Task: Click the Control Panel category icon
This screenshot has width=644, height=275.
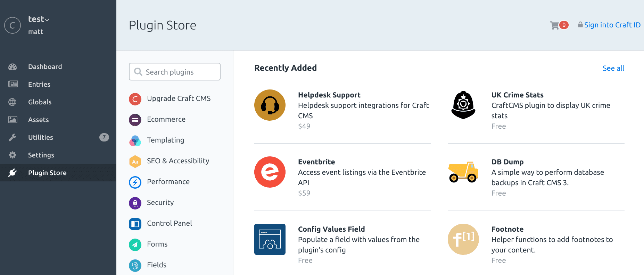Action: point(135,224)
